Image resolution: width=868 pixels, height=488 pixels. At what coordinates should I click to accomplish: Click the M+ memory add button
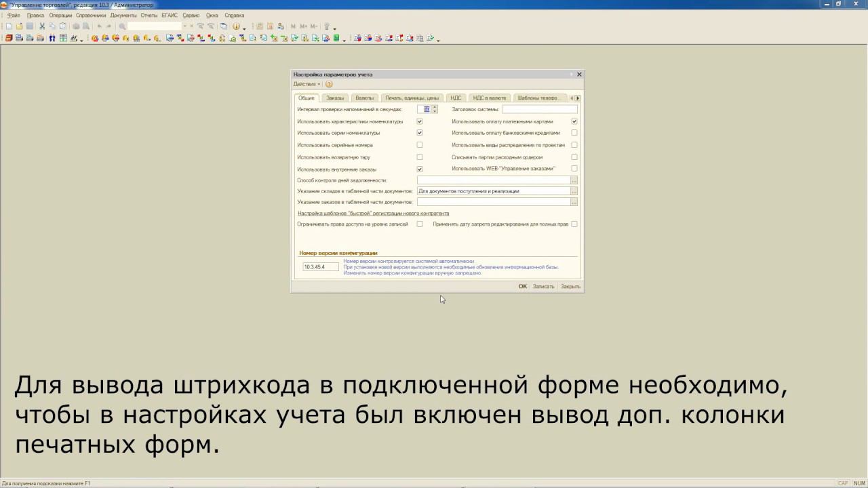303,26
